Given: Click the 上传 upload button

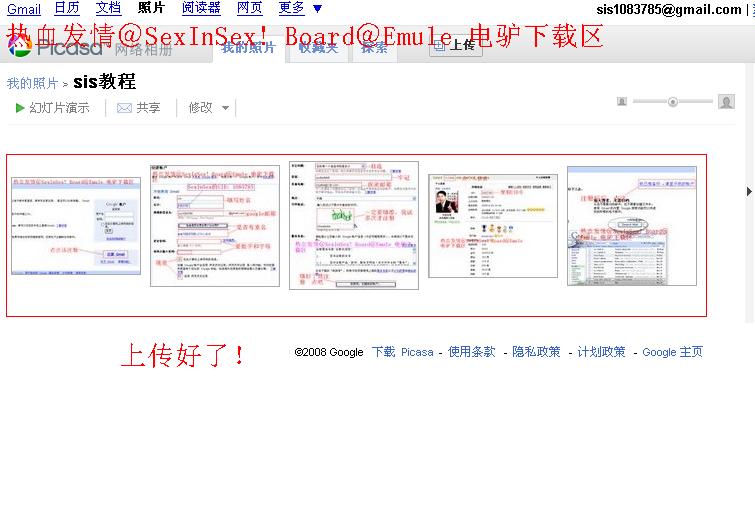Looking at the screenshot, I should (x=456, y=45).
